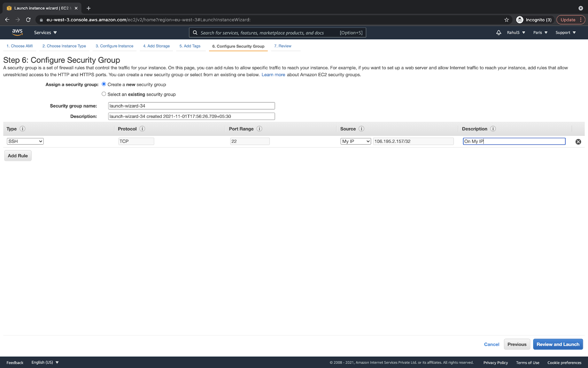Open a new browser tab
Image resolution: width=588 pixels, height=368 pixels.
point(89,8)
